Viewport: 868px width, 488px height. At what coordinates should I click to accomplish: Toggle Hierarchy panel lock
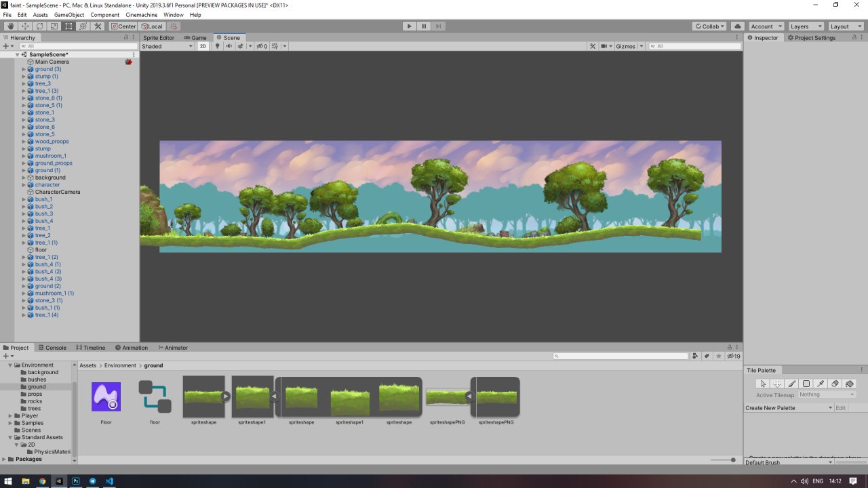[x=126, y=38]
